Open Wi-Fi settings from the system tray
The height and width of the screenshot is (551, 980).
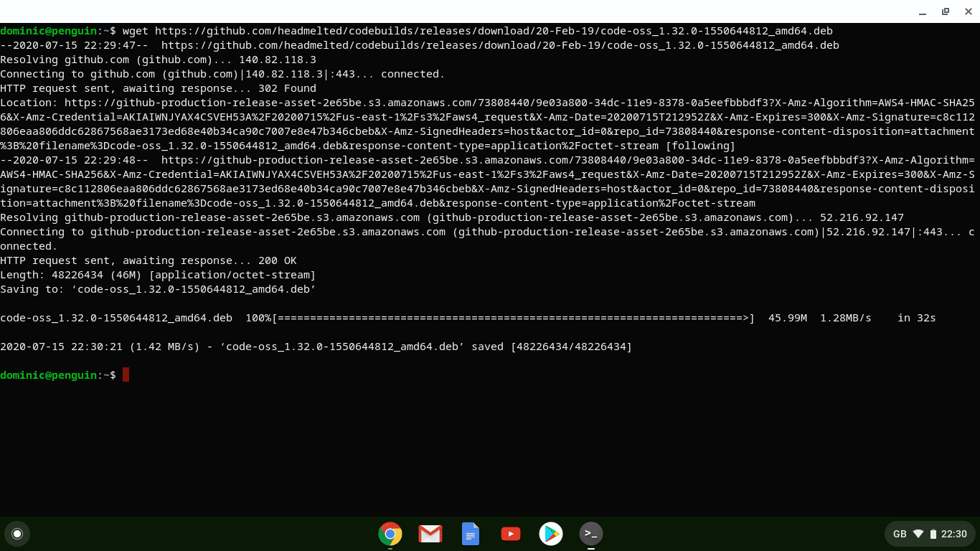919,534
